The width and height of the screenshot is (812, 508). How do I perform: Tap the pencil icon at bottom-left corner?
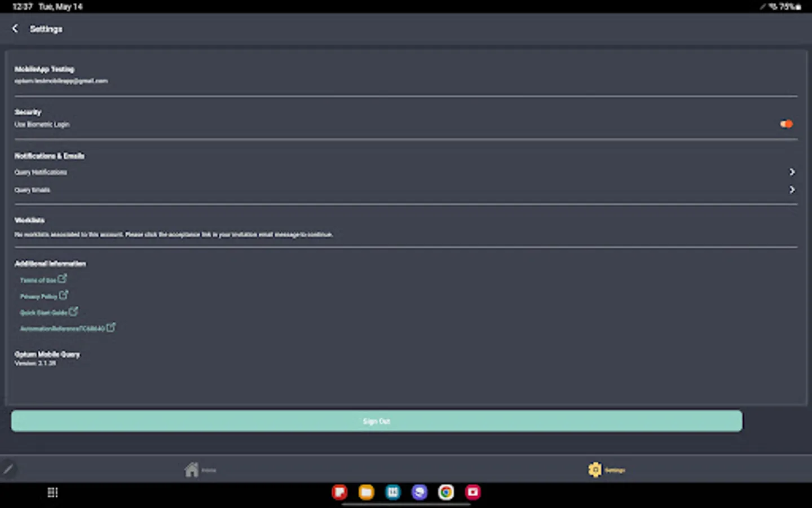point(8,469)
